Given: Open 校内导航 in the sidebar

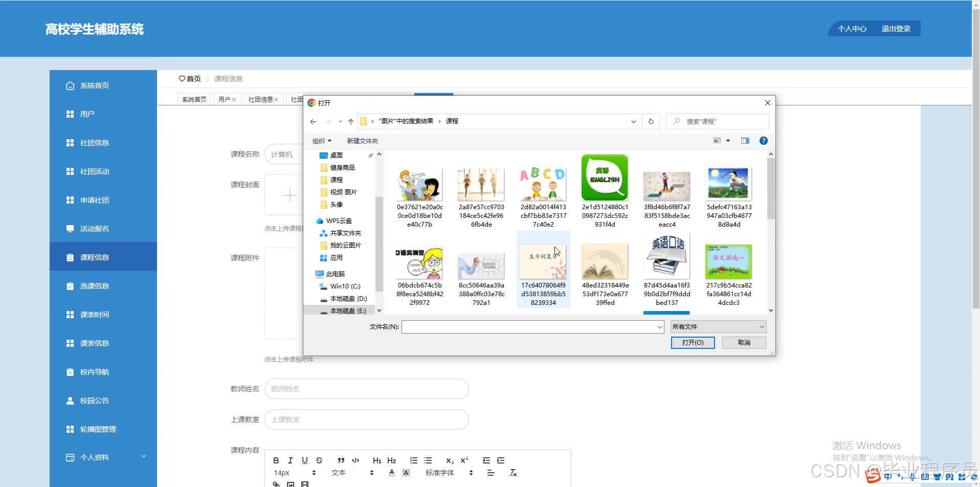Looking at the screenshot, I should [x=103, y=372].
